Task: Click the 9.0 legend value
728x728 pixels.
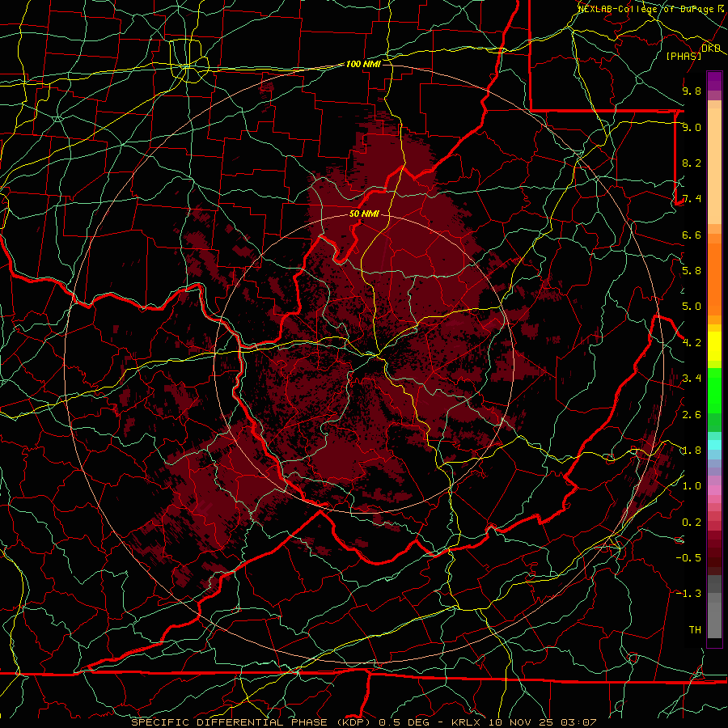Action: [692, 127]
